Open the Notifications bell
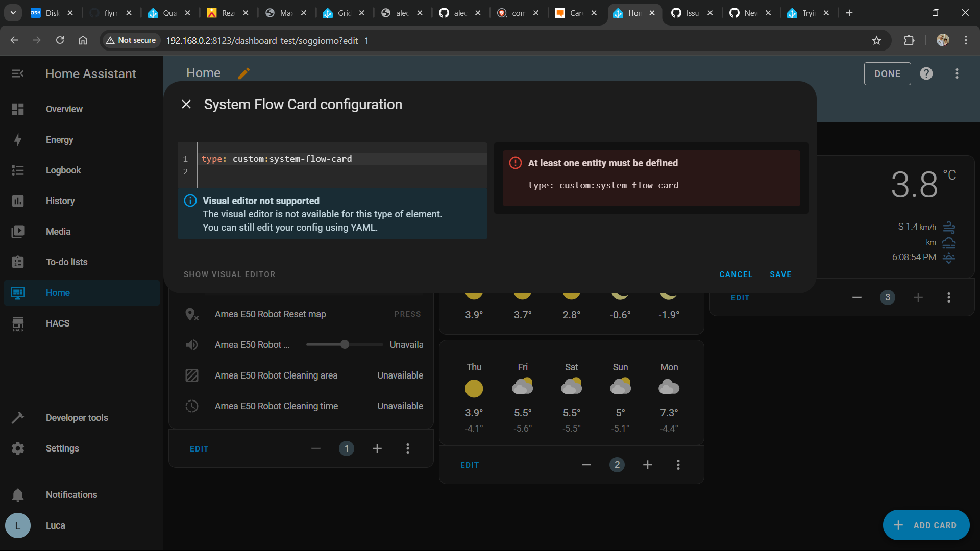Image resolution: width=980 pixels, height=551 pixels. coord(18,495)
